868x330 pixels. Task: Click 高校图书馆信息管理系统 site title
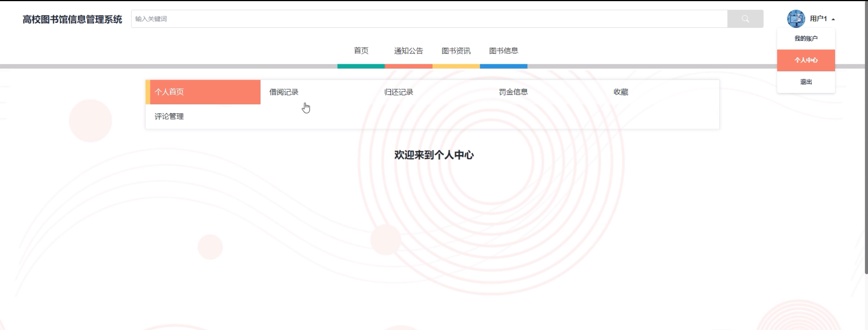pos(72,19)
